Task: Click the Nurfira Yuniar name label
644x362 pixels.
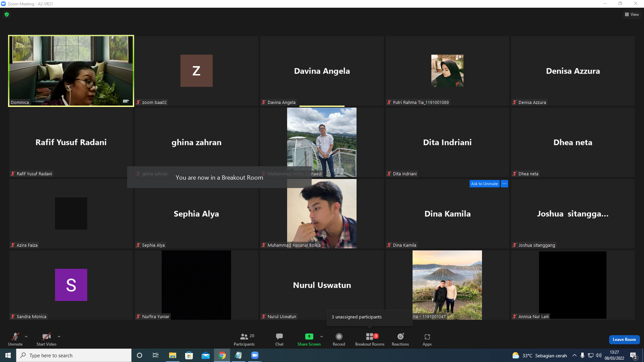Action: (156, 317)
